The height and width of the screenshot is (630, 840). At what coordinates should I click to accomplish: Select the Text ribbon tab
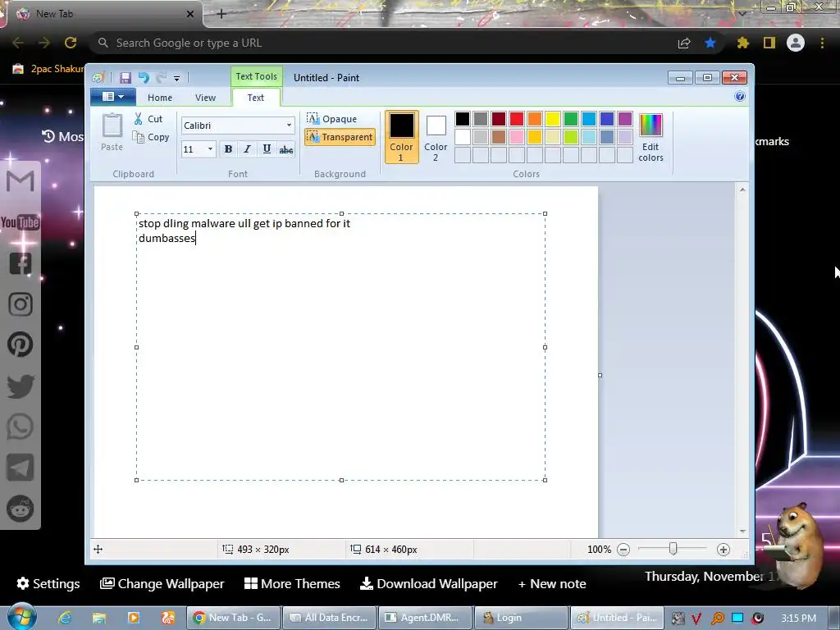click(x=256, y=98)
